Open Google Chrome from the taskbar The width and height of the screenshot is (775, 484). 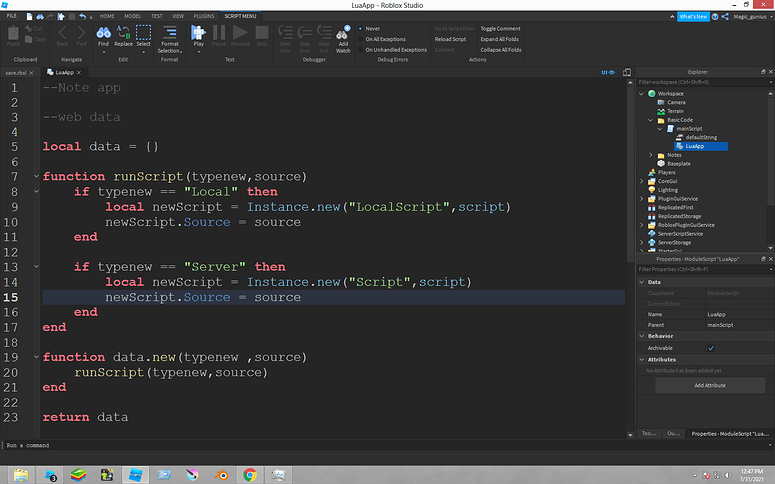[250, 474]
